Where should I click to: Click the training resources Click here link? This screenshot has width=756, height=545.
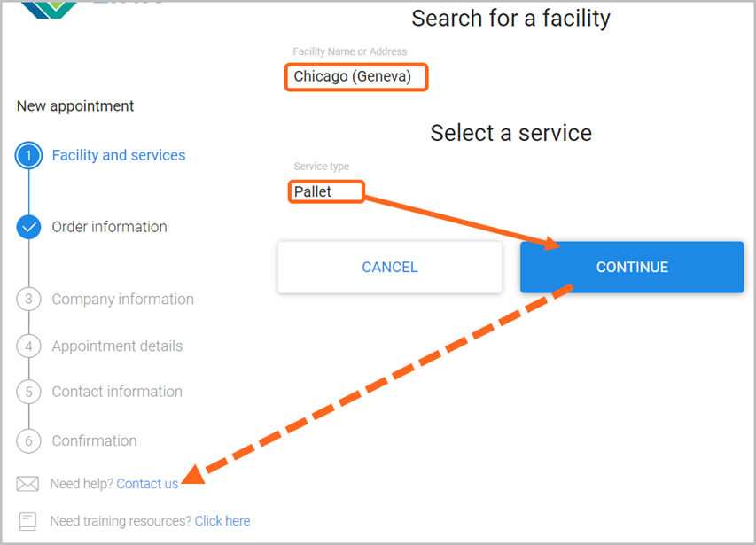(x=222, y=521)
